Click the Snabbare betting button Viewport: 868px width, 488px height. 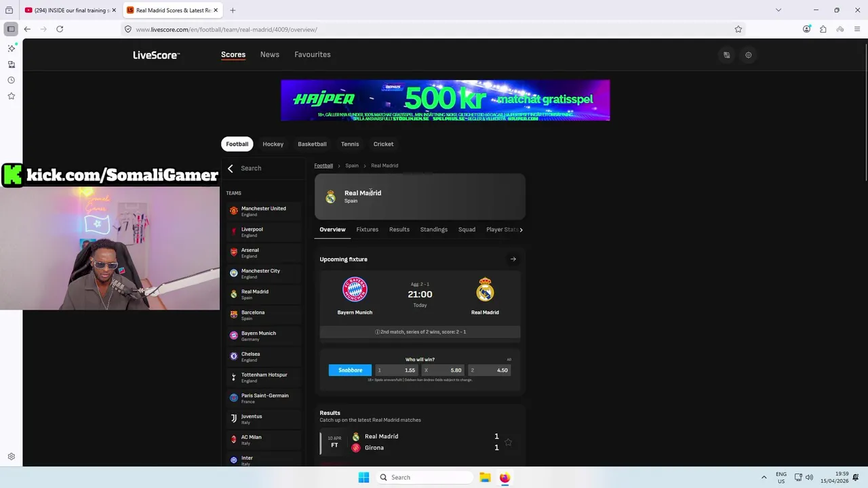coord(350,370)
